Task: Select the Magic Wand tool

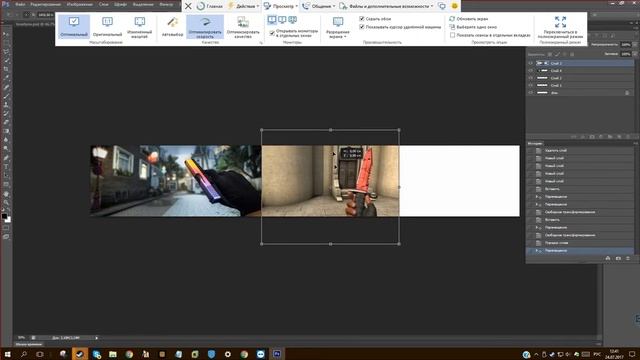Action: pyautogui.click(x=6, y=60)
